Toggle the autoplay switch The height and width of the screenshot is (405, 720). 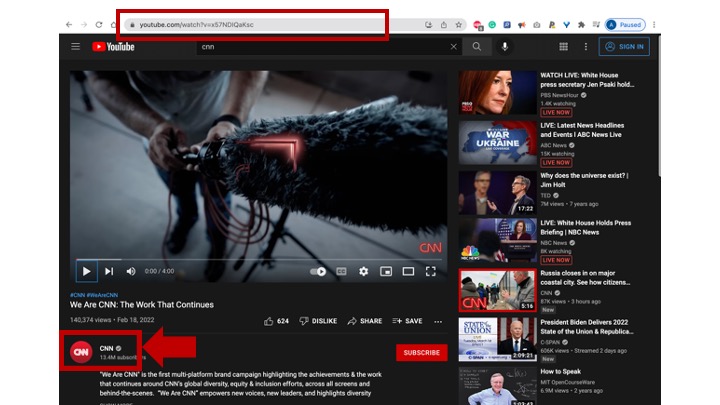[x=318, y=272]
